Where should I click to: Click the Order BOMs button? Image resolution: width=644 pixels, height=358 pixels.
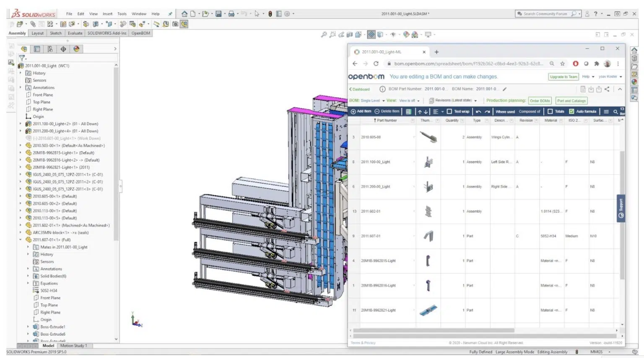[x=540, y=101]
